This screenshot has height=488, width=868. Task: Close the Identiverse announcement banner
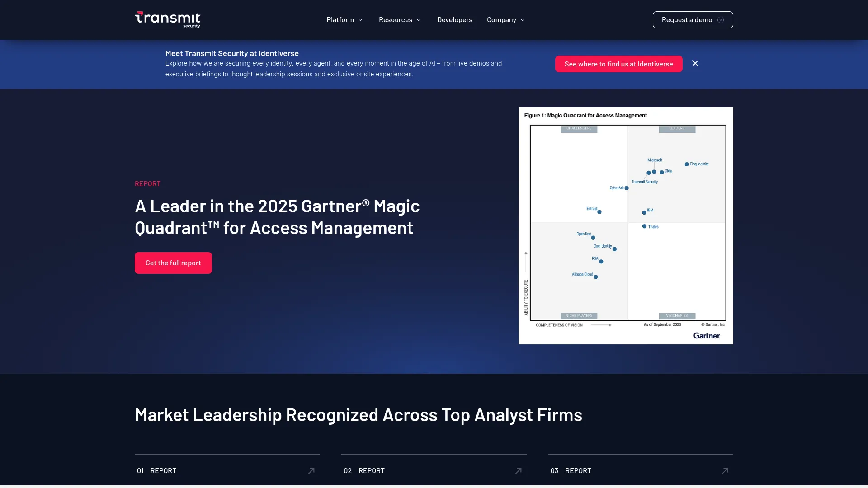click(x=695, y=64)
